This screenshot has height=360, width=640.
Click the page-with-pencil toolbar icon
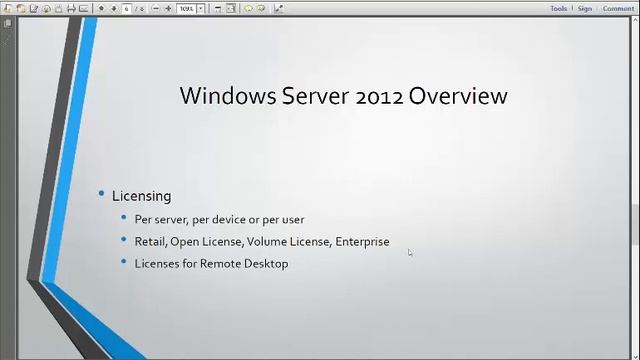point(33,8)
